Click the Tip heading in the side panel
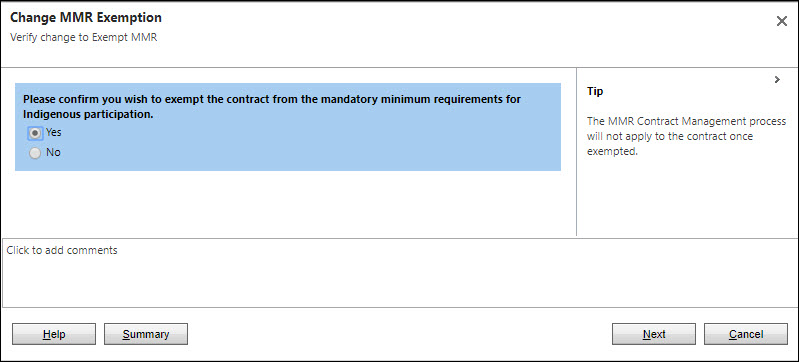 click(x=595, y=91)
